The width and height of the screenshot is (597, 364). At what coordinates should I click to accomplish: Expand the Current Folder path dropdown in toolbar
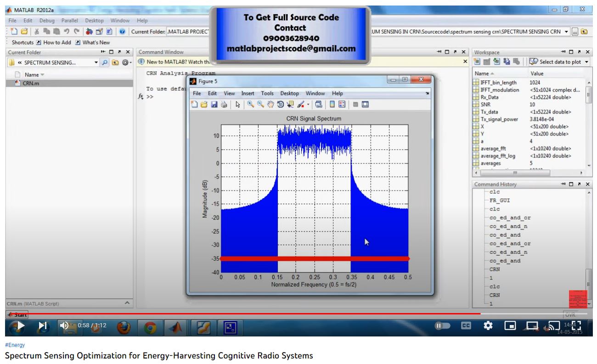pos(567,32)
